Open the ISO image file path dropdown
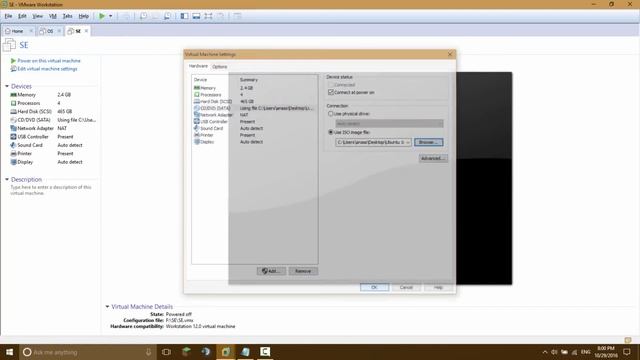The image size is (640, 360). (408, 142)
